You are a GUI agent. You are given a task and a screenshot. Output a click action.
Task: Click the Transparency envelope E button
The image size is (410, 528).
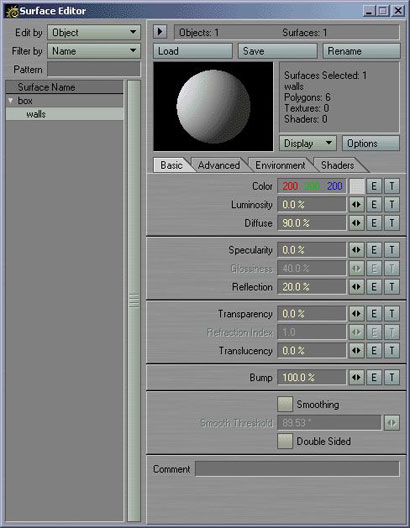[x=374, y=314]
